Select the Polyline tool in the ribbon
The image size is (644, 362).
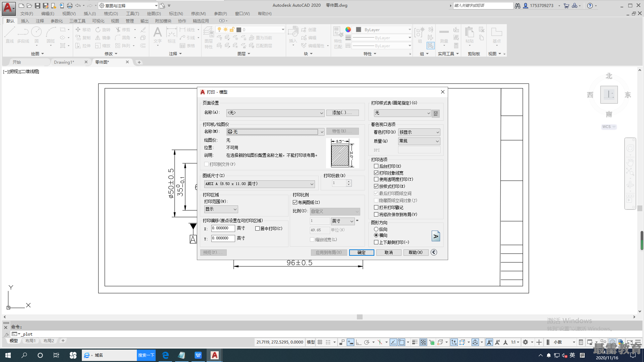[23, 35]
